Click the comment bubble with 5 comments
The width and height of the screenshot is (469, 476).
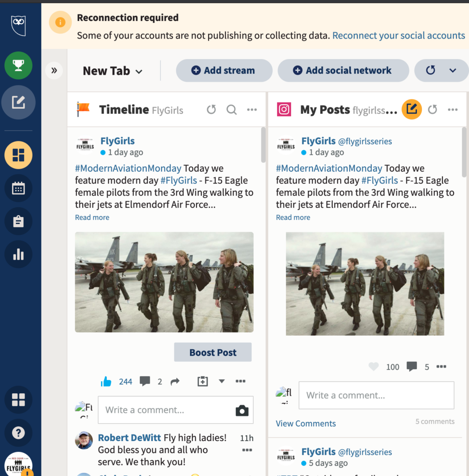coord(412,366)
